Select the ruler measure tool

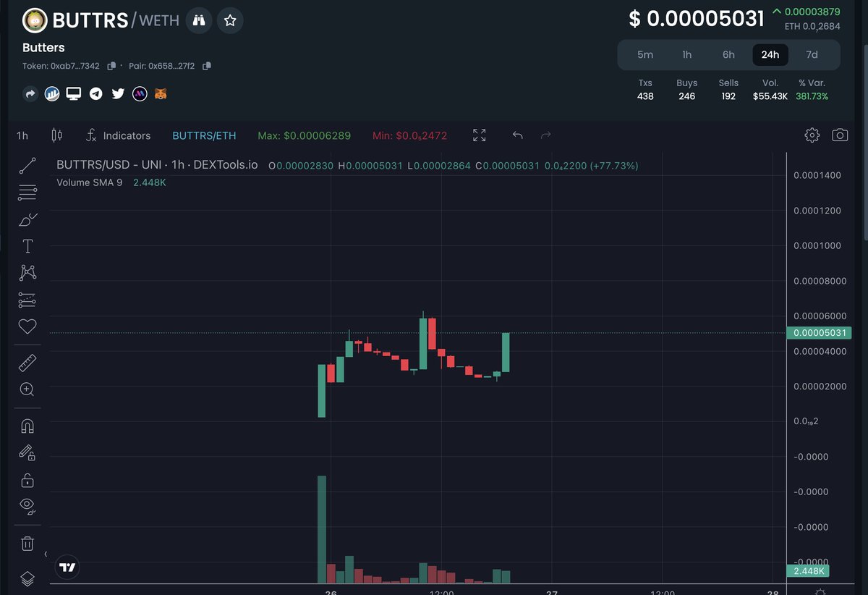click(x=27, y=363)
